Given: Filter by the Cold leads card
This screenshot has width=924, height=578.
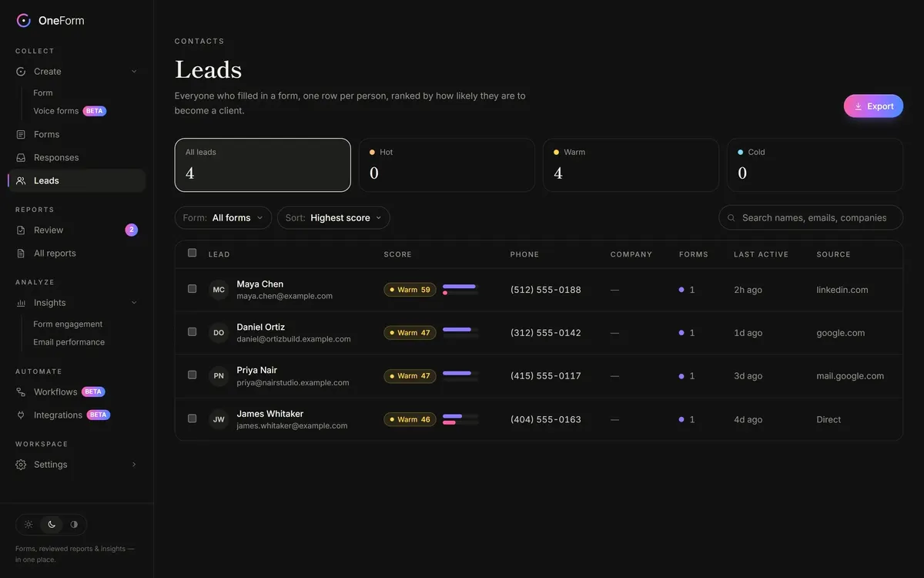Looking at the screenshot, I should (x=815, y=165).
